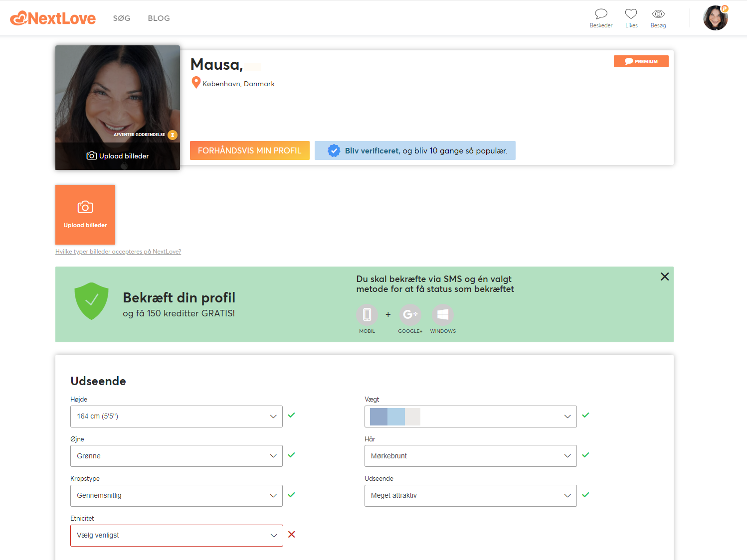Open the Øjne dropdown showing Grønne
The height and width of the screenshot is (560, 747).
177,456
